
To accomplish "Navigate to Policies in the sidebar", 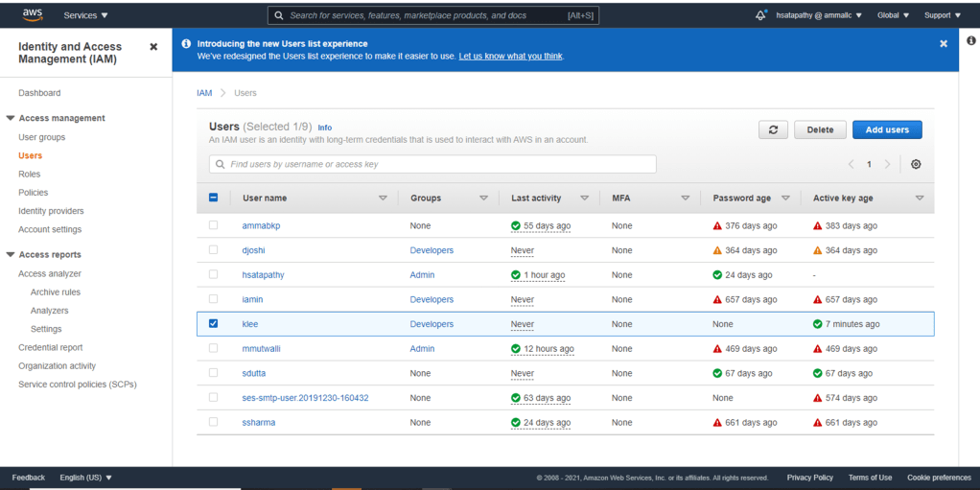I will click(33, 193).
